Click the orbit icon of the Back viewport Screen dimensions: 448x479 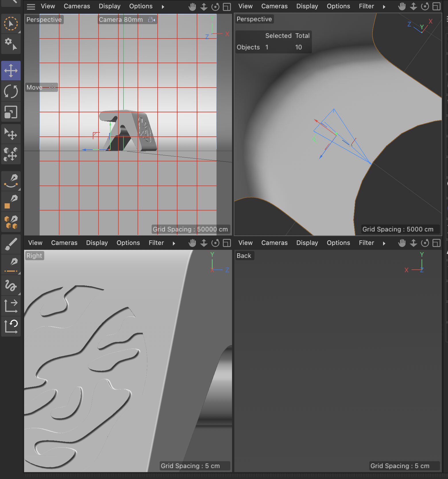(425, 243)
